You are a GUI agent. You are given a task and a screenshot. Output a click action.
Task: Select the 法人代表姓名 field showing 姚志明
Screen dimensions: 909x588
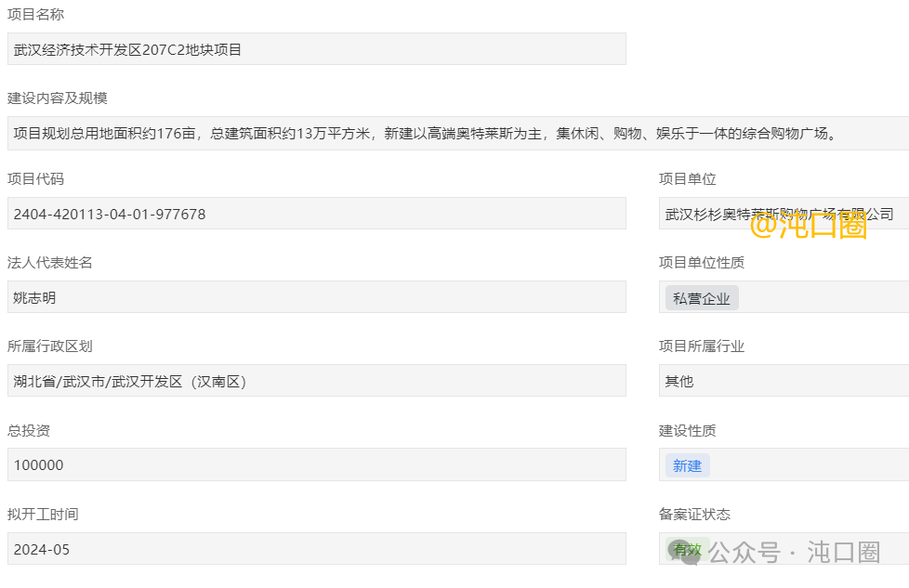pos(316,297)
